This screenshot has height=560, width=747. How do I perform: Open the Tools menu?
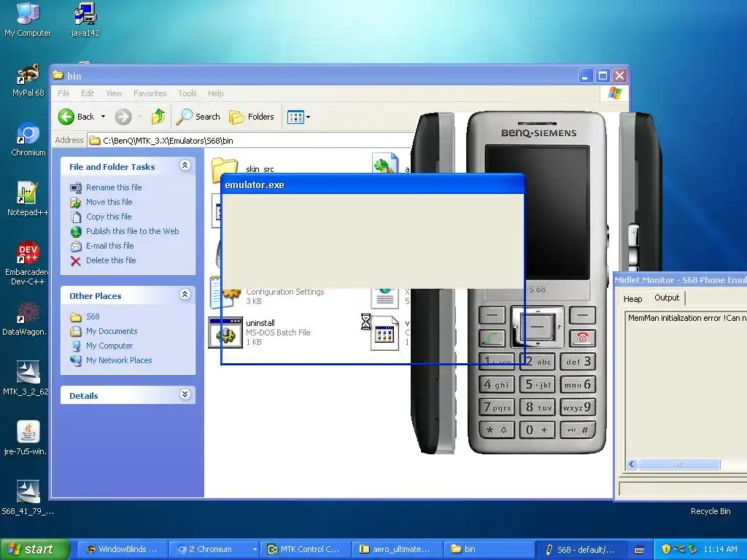(x=187, y=93)
